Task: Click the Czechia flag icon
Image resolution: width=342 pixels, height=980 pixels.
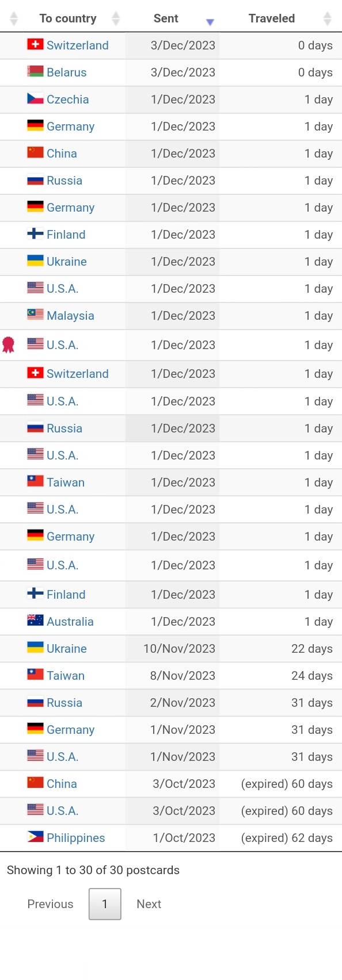Action: tap(35, 98)
